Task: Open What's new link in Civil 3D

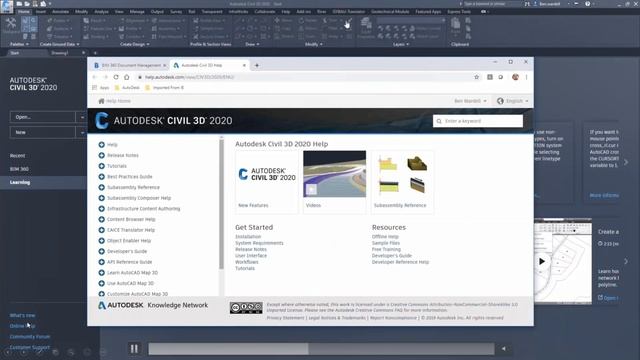Action: coord(22,316)
